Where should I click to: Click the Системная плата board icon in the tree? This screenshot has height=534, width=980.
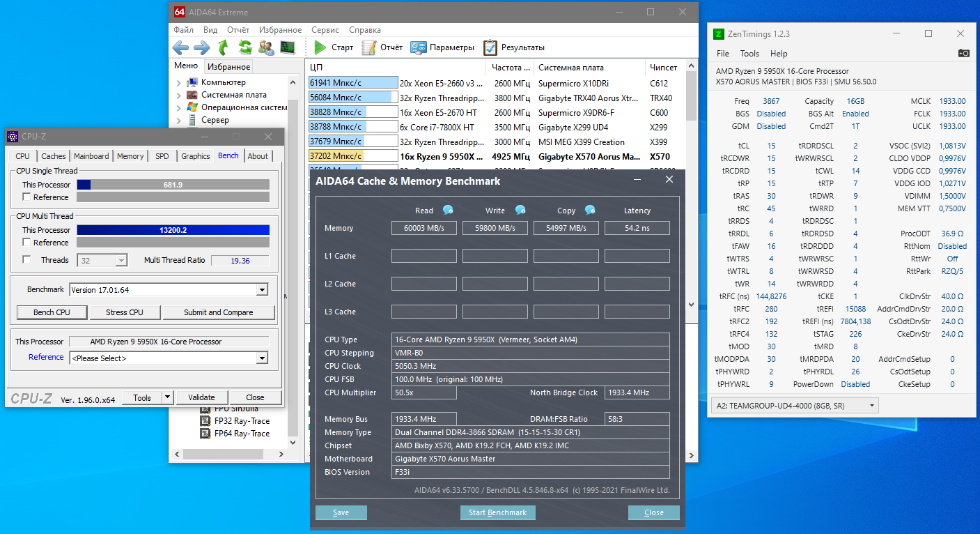192,95
